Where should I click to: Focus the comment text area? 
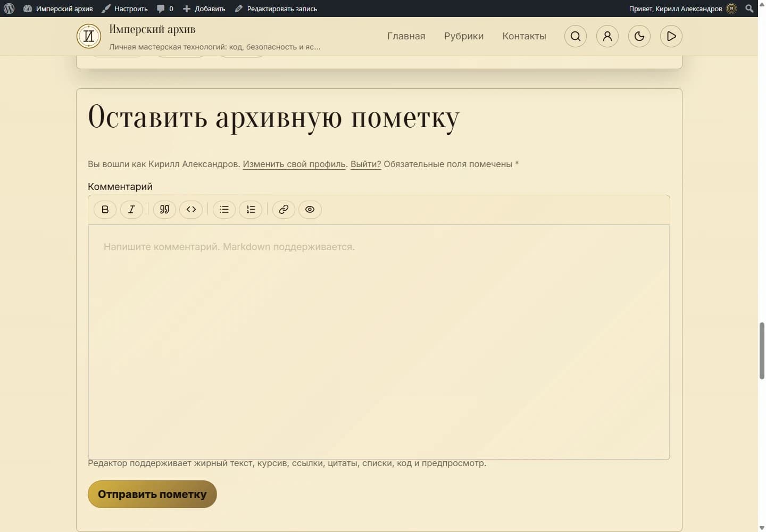(x=379, y=342)
